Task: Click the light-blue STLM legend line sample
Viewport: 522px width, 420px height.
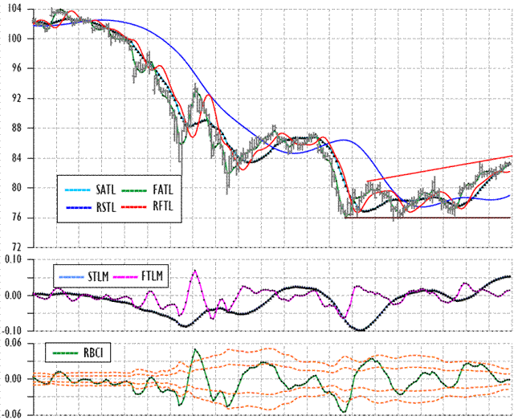Action: (71, 277)
